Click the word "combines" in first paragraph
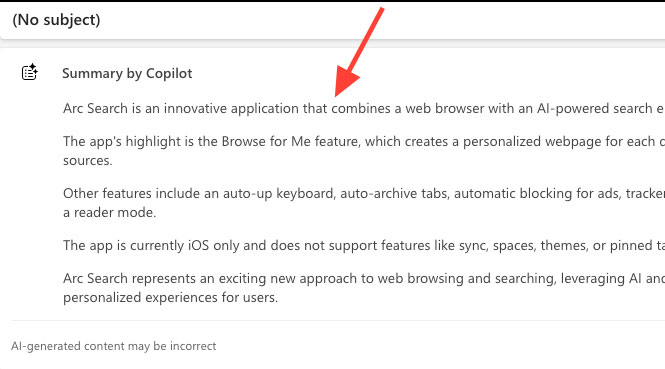Viewport: 665px width, 369px height. [360, 109]
